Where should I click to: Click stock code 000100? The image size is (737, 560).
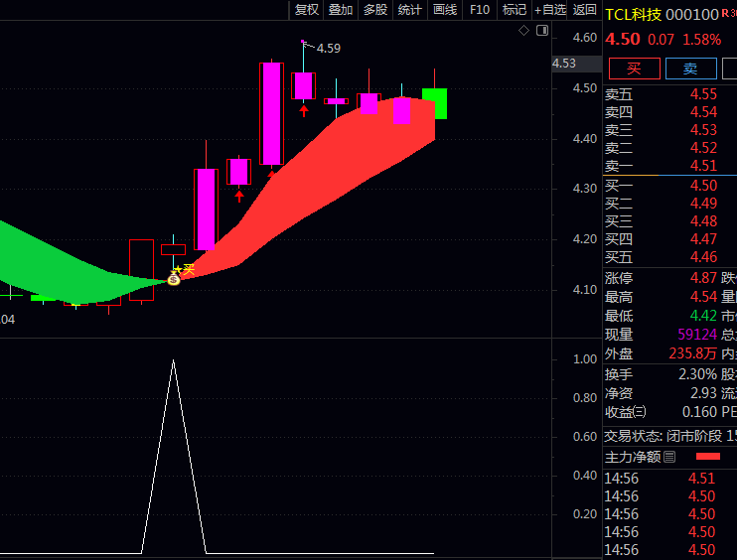point(692,15)
